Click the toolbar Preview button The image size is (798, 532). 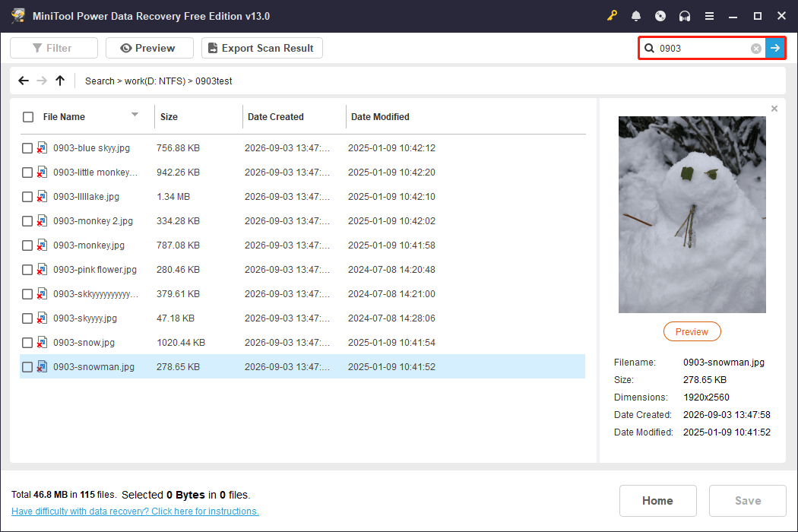tap(150, 48)
